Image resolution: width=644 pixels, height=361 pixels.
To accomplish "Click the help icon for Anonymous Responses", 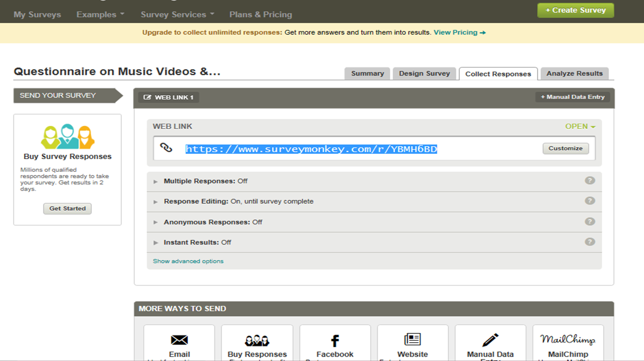I will 590,222.
